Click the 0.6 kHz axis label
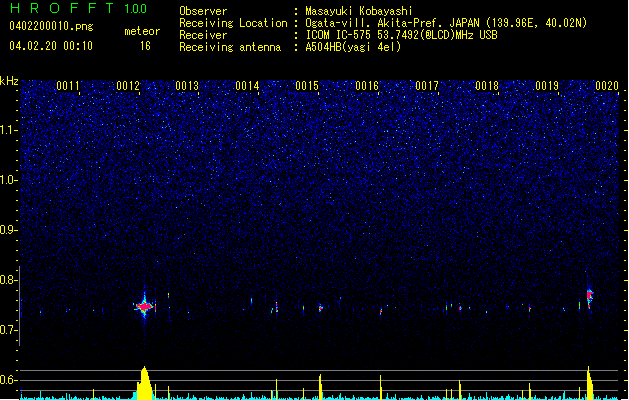 coord(8,380)
